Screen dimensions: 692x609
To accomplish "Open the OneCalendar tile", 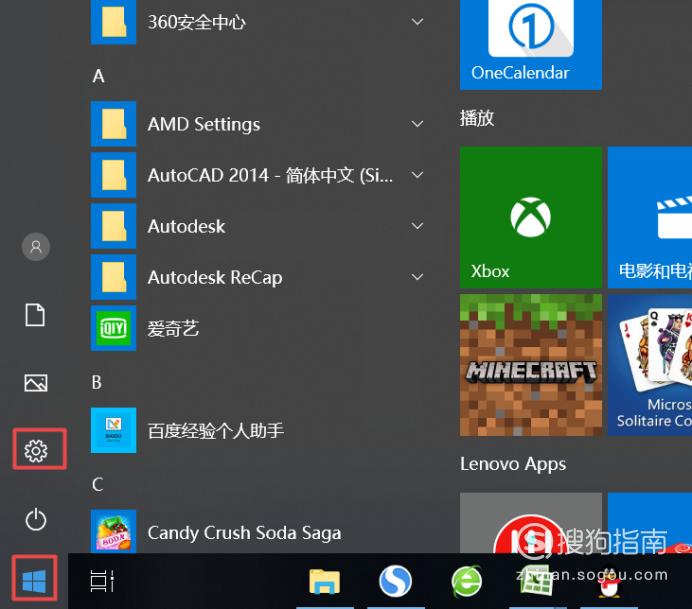I will (531, 44).
